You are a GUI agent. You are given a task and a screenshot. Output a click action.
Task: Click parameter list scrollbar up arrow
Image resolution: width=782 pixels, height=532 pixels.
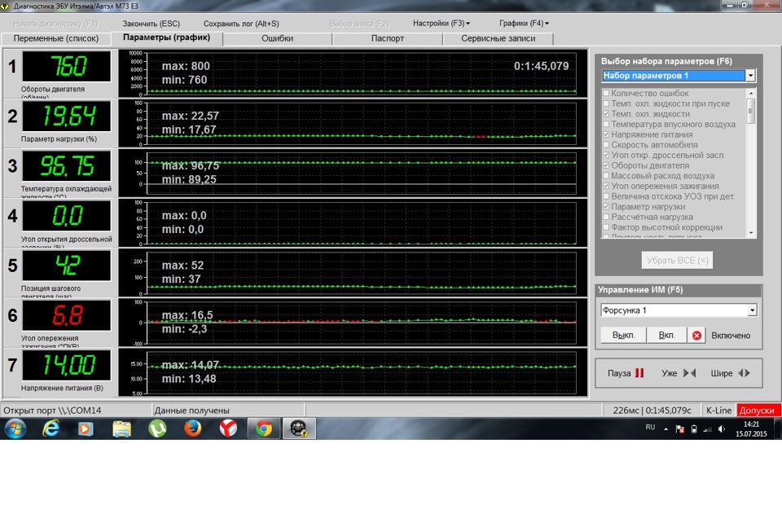point(750,93)
